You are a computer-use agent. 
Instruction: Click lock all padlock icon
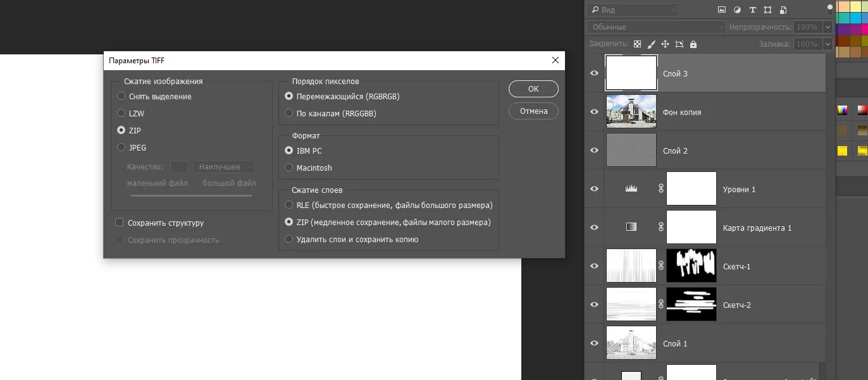pyautogui.click(x=693, y=44)
